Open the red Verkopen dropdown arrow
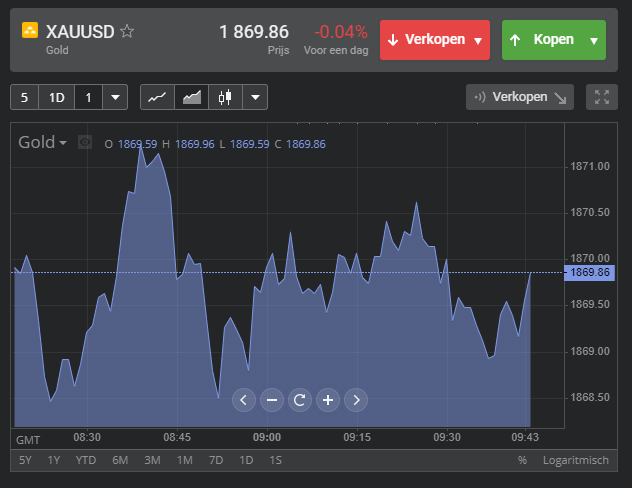Viewport: 632px width, 488px height. coord(478,40)
